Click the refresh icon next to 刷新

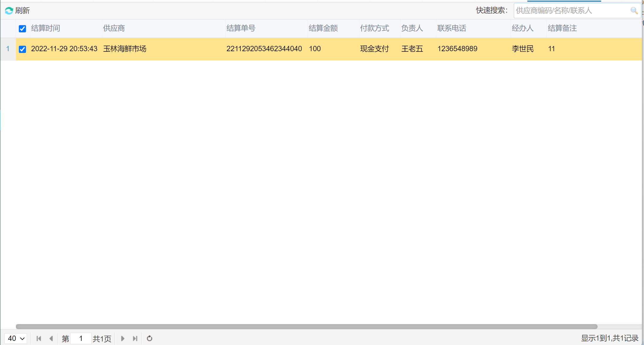pos(9,11)
